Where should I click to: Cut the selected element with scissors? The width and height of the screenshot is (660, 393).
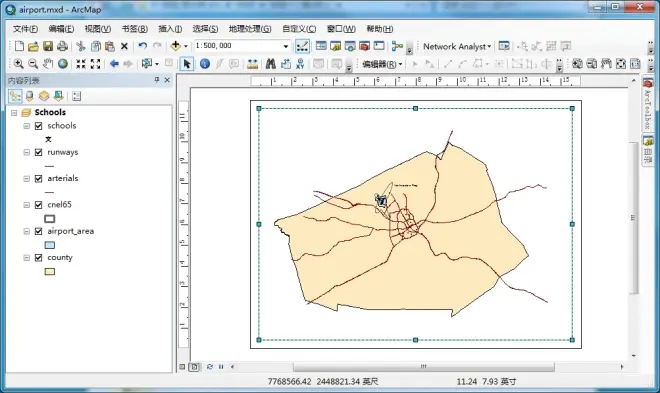pyautogui.click(x=81, y=46)
